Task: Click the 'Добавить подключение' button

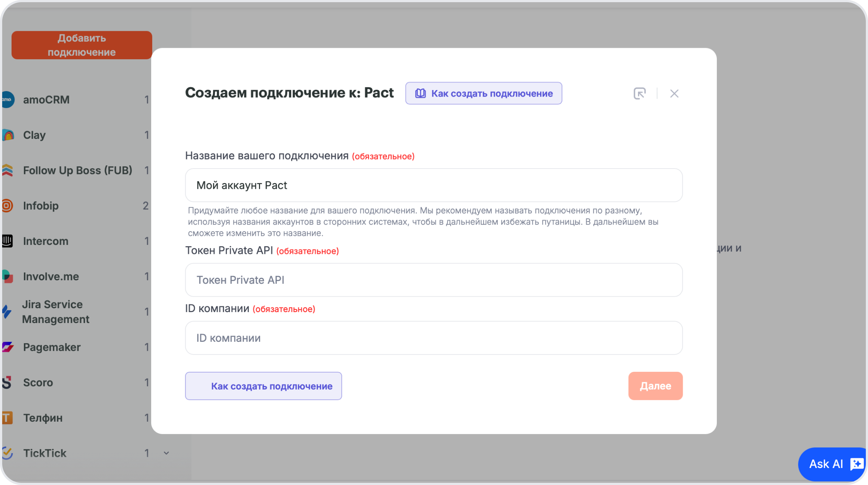Action: tap(82, 45)
